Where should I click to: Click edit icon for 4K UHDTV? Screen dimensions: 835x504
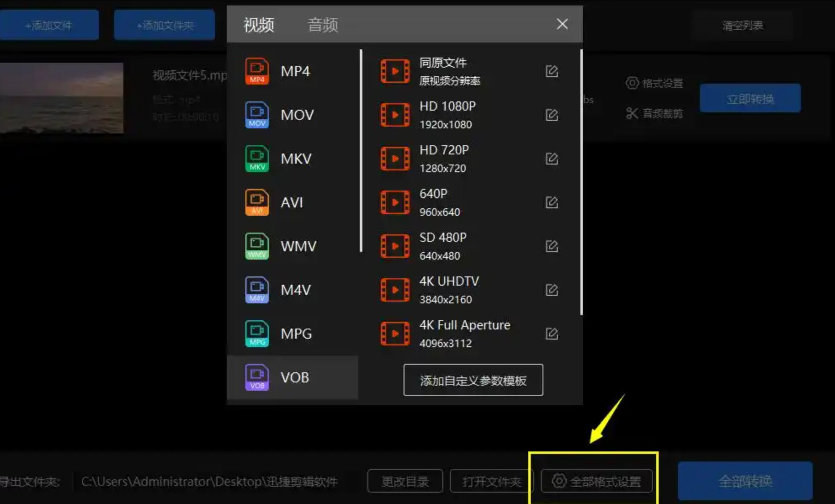pyautogui.click(x=551, y=290)
